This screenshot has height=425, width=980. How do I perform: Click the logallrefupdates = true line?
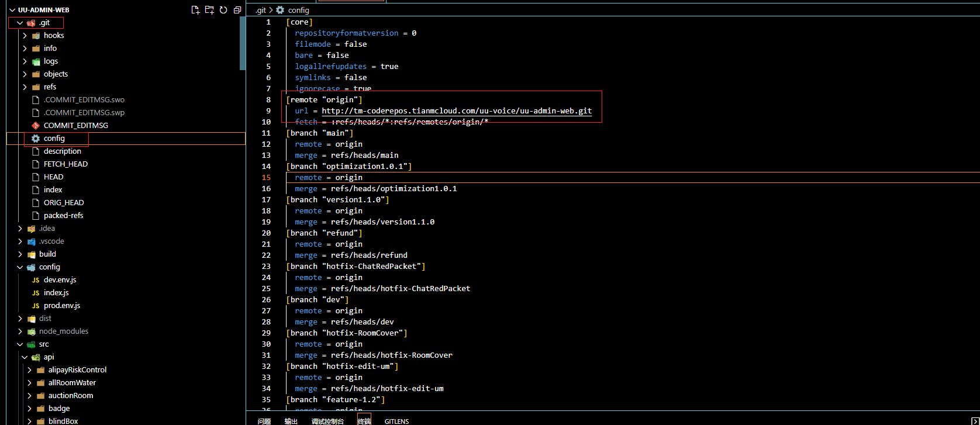[347, 67]
